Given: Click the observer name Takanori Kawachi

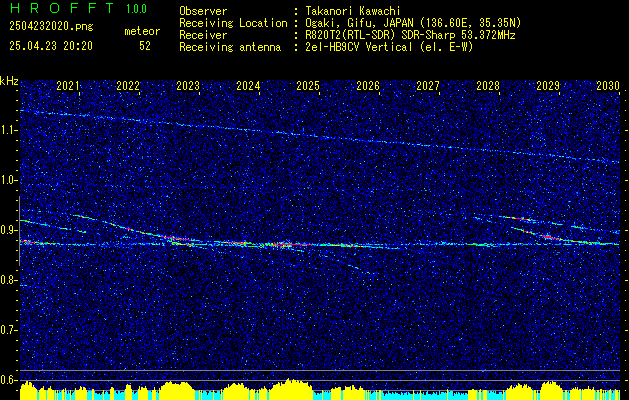Looking at the screenshot, I should pyautogui.click(x=352, y=11).
